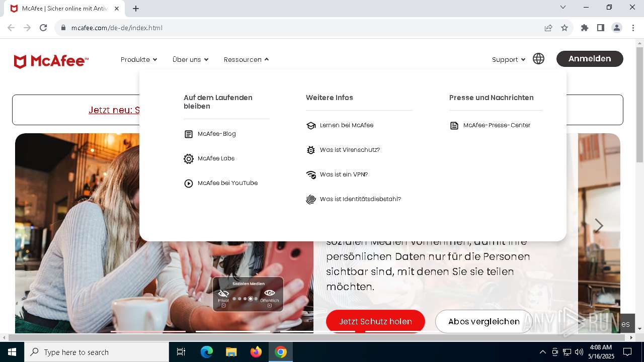
Task: Show hidden system tray icons
Action: tap(542, 352)
